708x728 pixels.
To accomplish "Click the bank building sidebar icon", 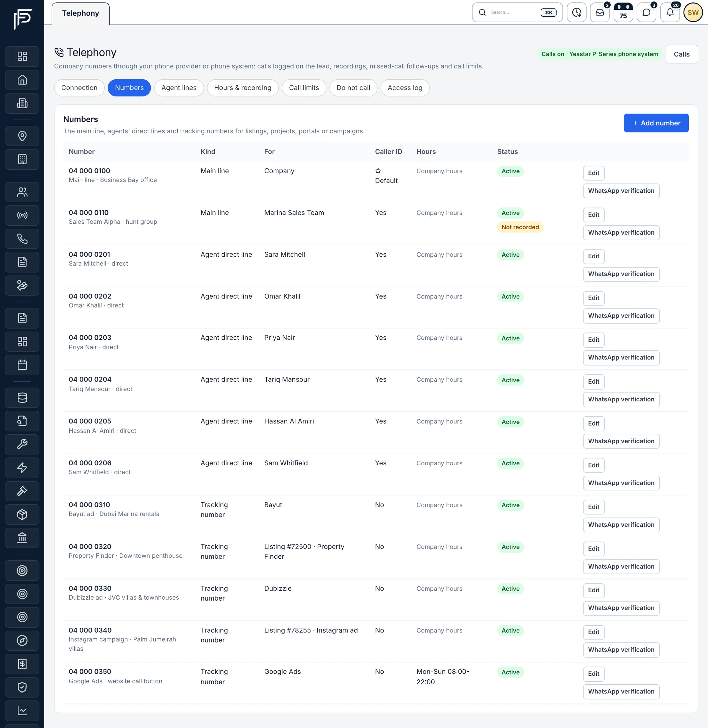I will (22, 538).
